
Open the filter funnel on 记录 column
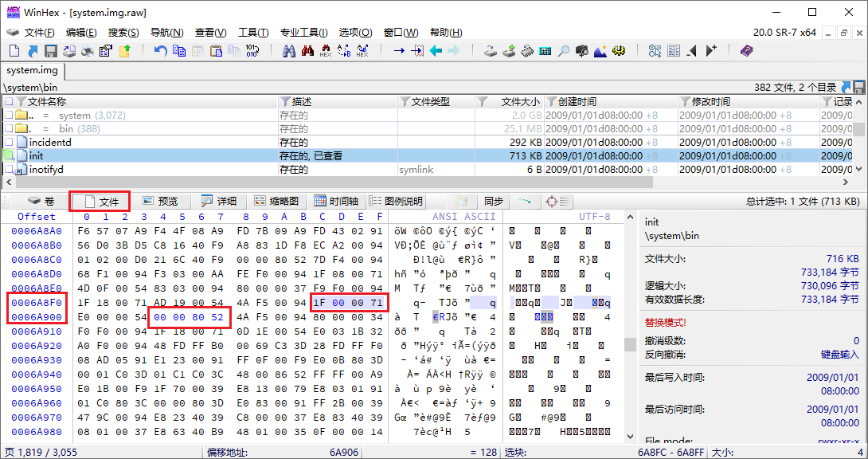[827, 102]
